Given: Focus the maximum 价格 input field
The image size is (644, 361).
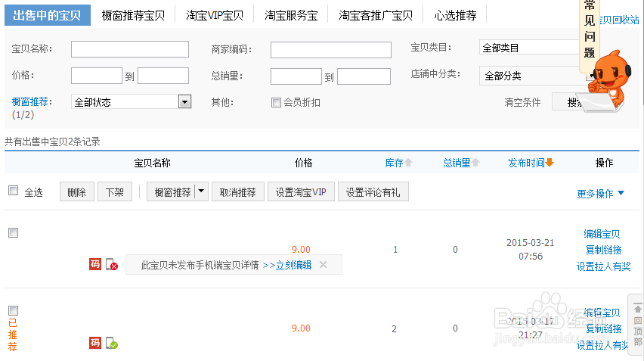Looking at the screenshot, I should pos(163,76).
